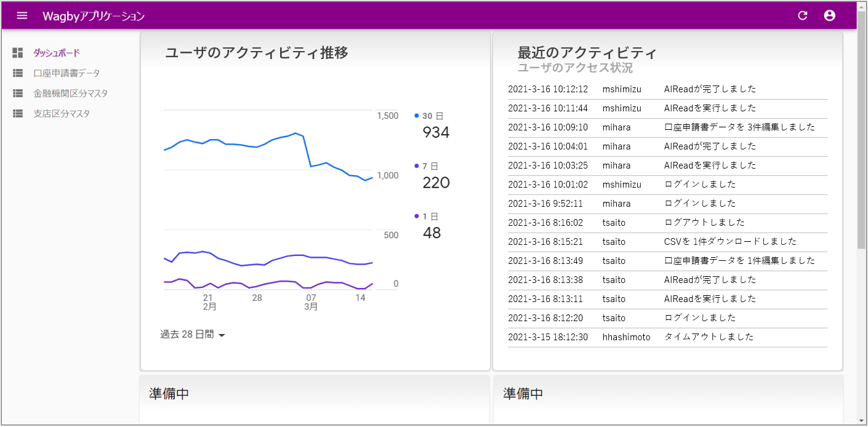The width and height of the screenshot is (868, 427).
Task: Select the 30 日 blue legend dot
Action: click(417, 116)
